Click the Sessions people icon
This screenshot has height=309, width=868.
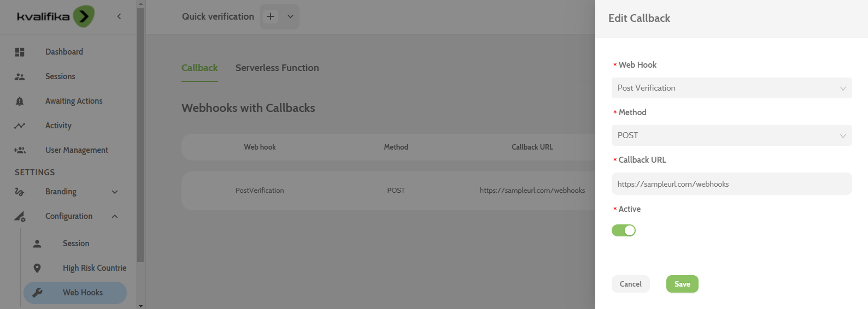[x=20, y=76]
